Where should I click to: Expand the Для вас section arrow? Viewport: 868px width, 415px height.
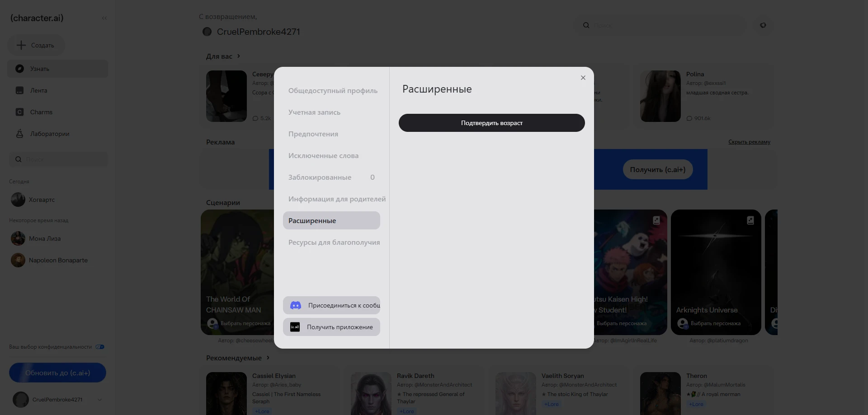point(239,56)
